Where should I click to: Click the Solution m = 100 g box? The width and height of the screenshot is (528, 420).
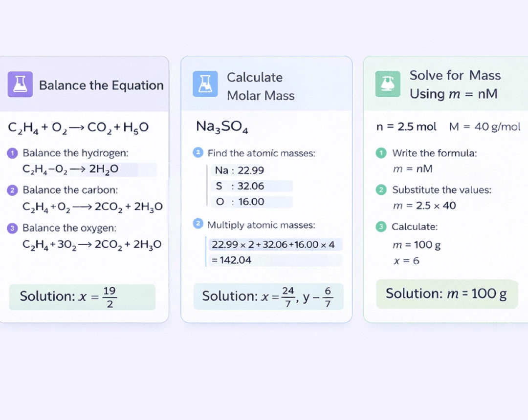[x=446, y=294]
